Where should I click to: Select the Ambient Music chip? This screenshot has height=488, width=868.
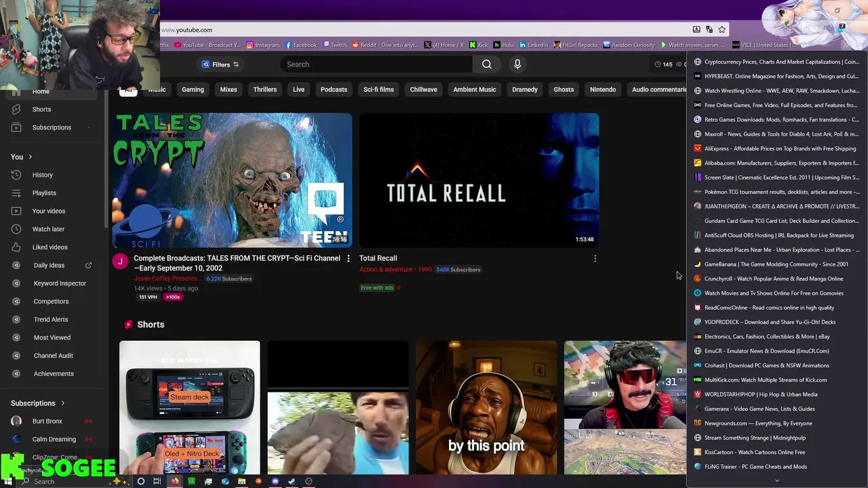click(475, 89)
